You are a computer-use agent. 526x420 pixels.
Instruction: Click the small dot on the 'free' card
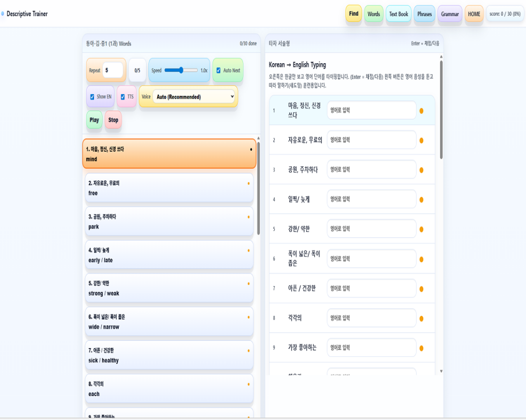point(249,183)
